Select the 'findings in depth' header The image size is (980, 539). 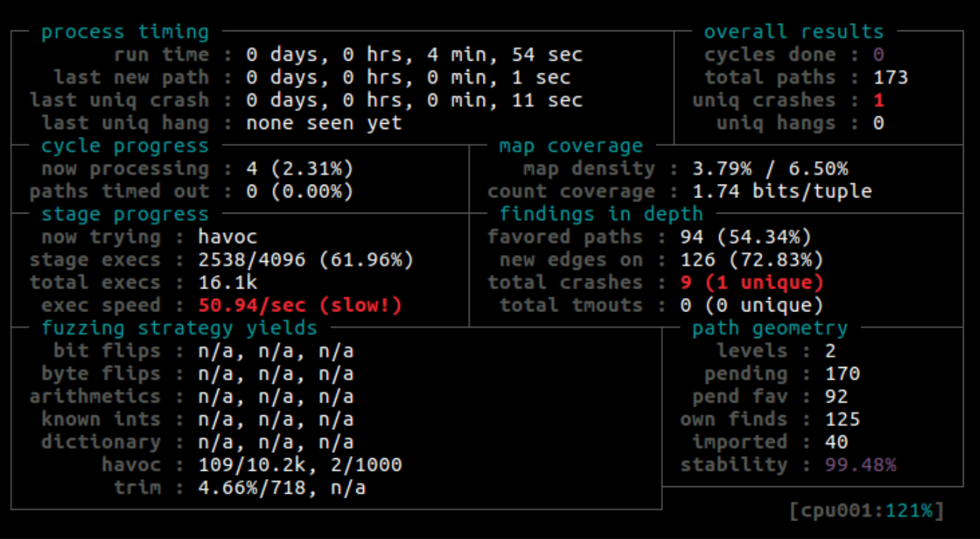(x=601, y=214)
